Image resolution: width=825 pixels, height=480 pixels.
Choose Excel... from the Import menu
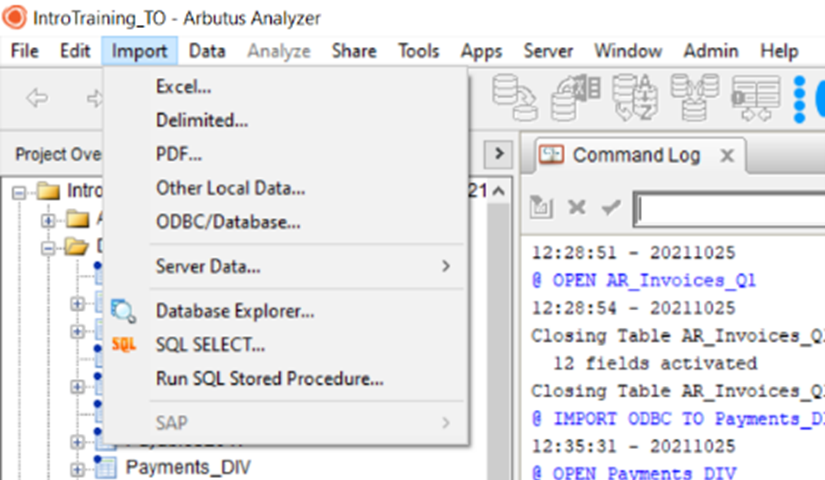pos(285,86)
